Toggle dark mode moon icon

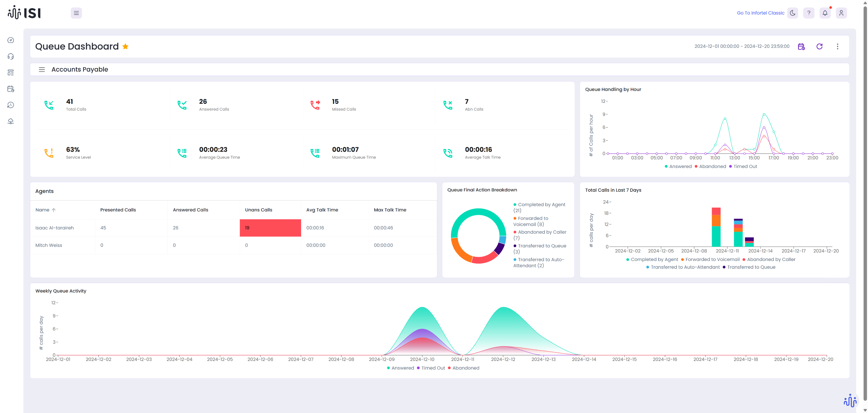[x=792, y=13]
